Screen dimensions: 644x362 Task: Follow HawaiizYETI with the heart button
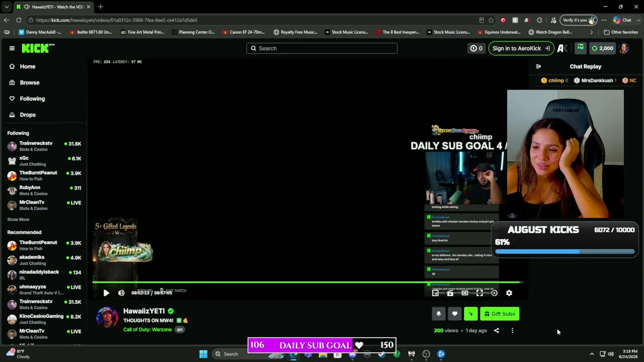(x=455, y=314)
